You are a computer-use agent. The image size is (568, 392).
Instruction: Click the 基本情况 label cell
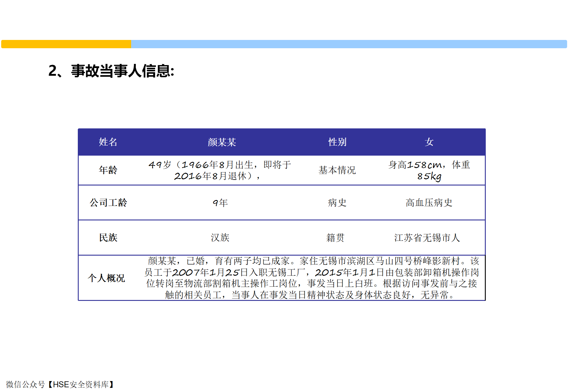coord(337,170)
